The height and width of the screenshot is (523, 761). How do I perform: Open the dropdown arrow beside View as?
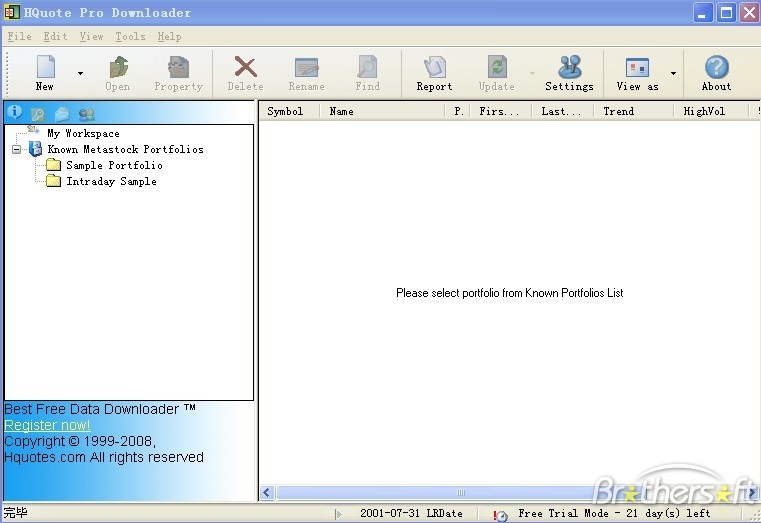[673, 73]
